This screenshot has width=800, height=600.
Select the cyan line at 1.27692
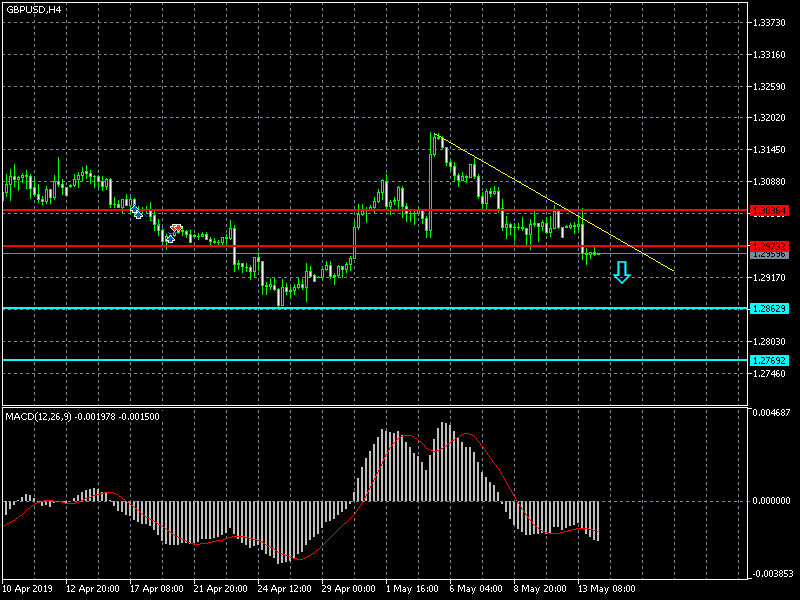pos(300,360)
